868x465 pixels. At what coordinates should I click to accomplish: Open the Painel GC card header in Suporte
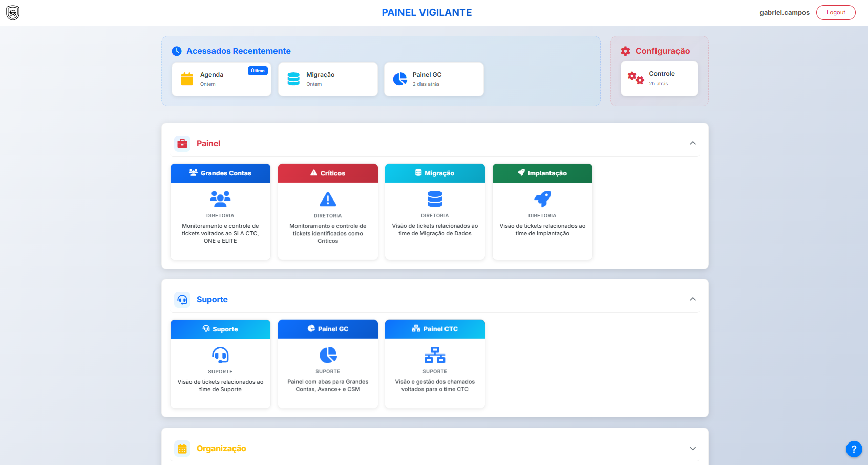coord(328,329)
